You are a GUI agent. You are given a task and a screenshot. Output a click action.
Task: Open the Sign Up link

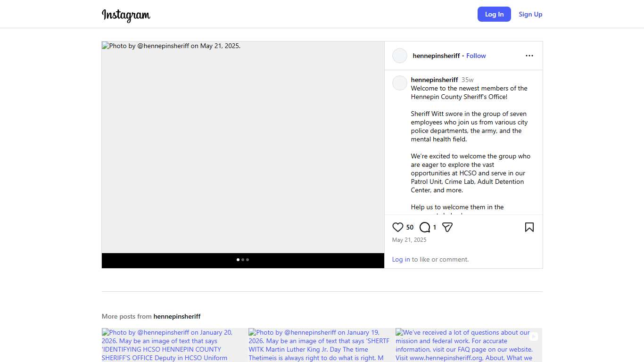[530, 14]
